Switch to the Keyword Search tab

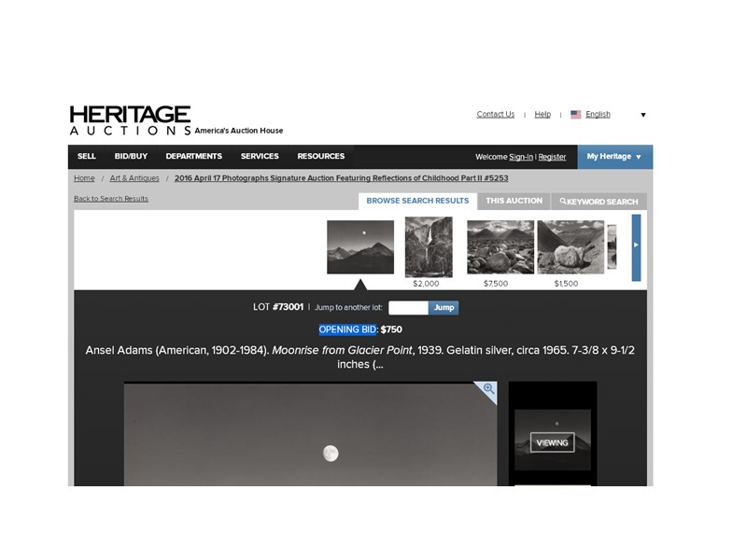[x=599, y=202]
